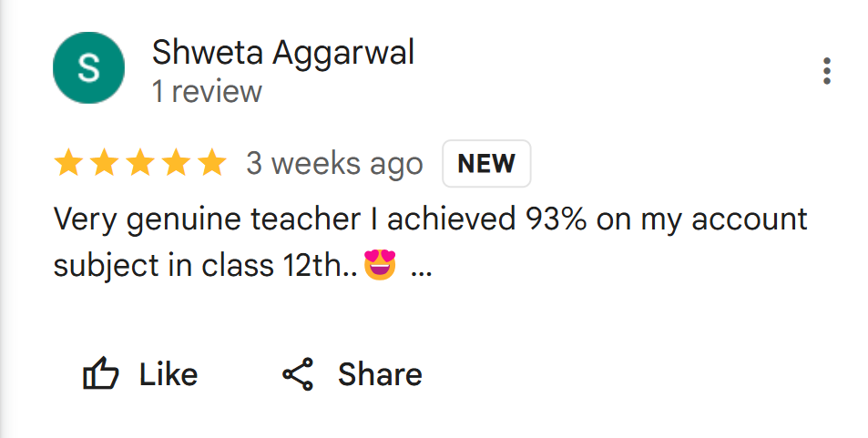Click the "1 review" count text
868x438 pixels.
pyautogui.click(x=207, y=92)
